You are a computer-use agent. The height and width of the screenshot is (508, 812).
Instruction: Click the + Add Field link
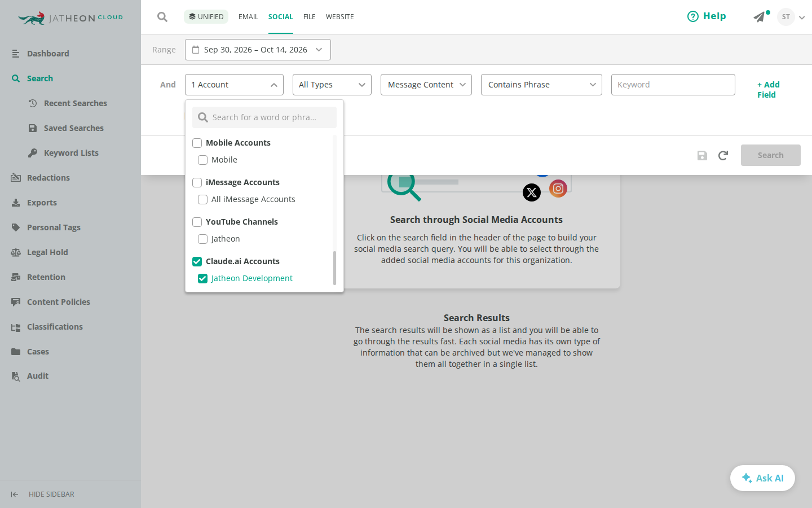point(769,90)
